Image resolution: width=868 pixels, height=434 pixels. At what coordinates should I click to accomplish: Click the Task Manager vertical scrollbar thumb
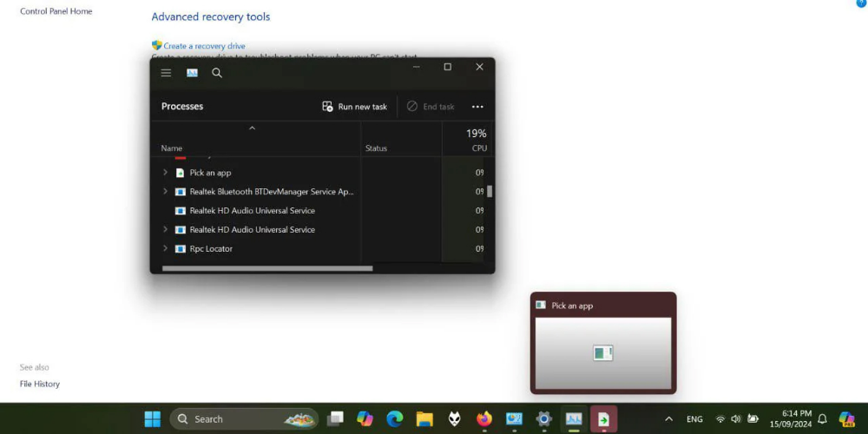(490, 192)
